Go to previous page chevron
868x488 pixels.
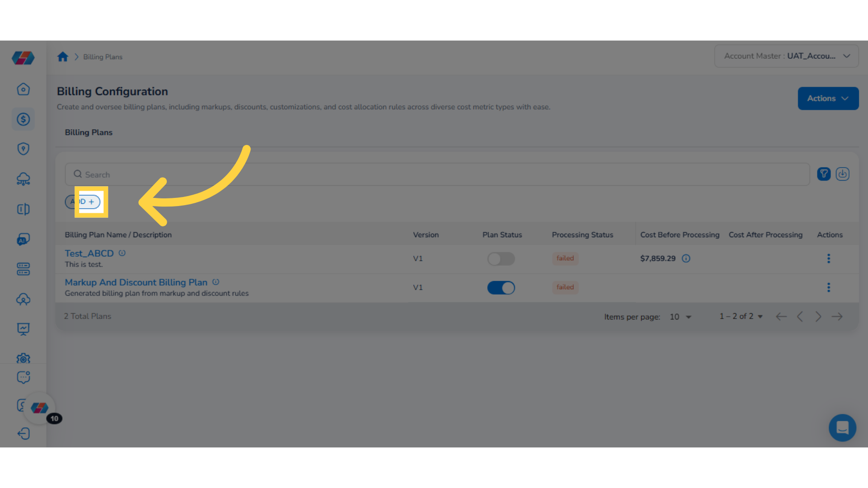pyautogui.click(x=800, y=317)
